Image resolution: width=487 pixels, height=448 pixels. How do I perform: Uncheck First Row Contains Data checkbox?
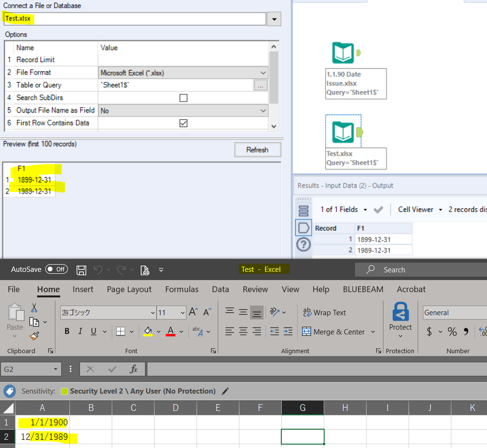pyautogui.click(x=184, y=123)
